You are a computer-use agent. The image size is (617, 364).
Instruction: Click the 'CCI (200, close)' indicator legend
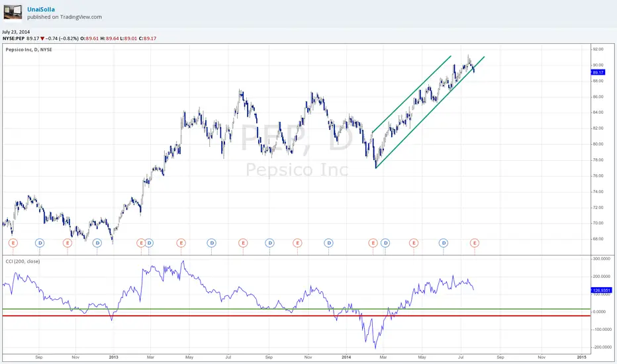click(23, 261)
